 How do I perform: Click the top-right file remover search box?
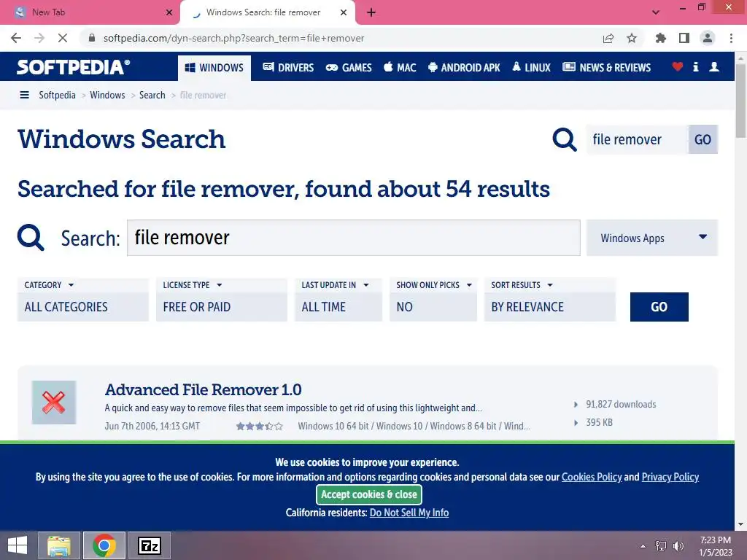coord(638,139)
